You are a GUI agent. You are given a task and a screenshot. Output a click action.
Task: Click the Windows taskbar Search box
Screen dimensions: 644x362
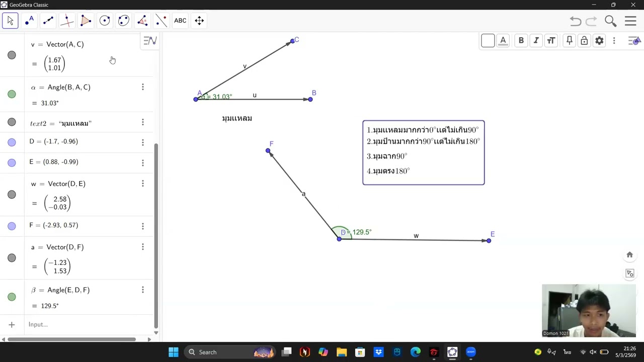[229, 352]
